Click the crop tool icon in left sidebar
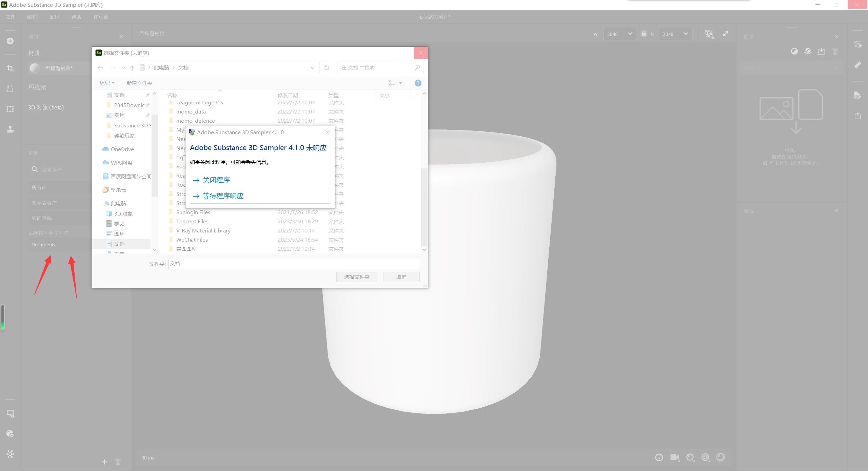Screen dimensions: 868x471 pos(10,68)
